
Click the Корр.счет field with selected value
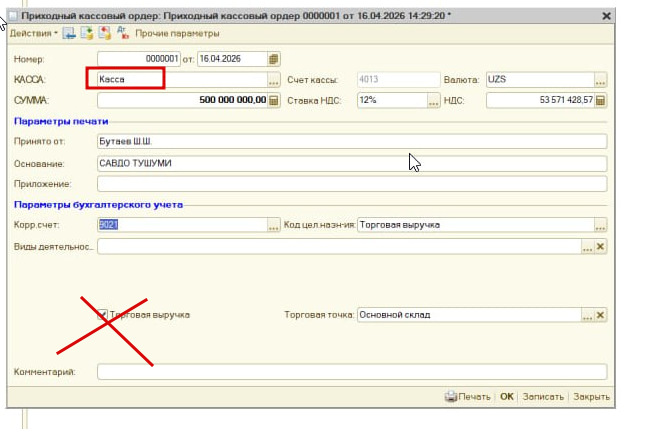(183, 225)
